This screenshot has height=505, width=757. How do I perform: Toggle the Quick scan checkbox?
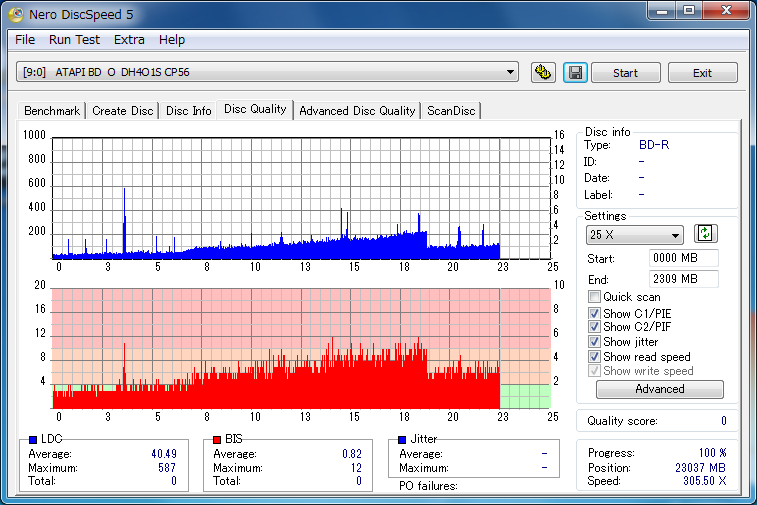(x=594, y=296)
